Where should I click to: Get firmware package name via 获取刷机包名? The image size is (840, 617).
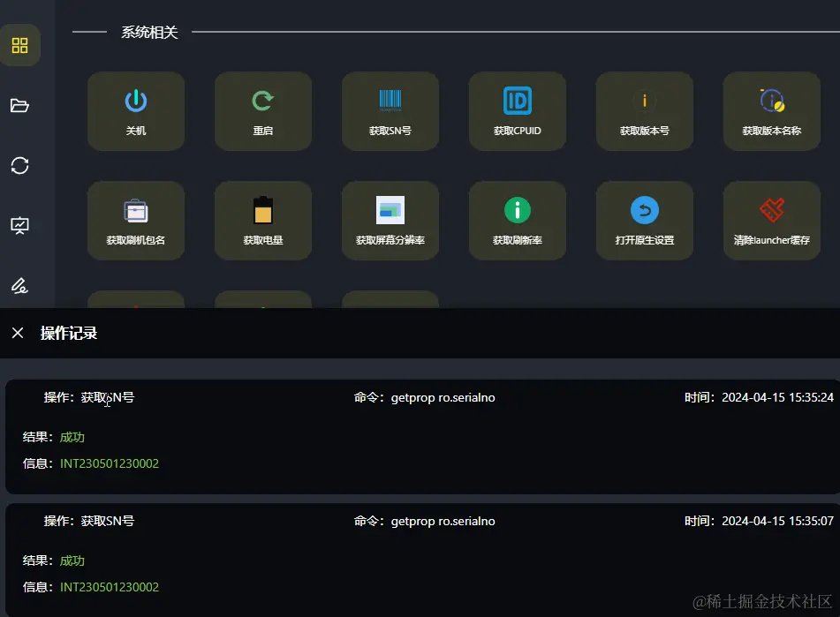click(136, 221)
